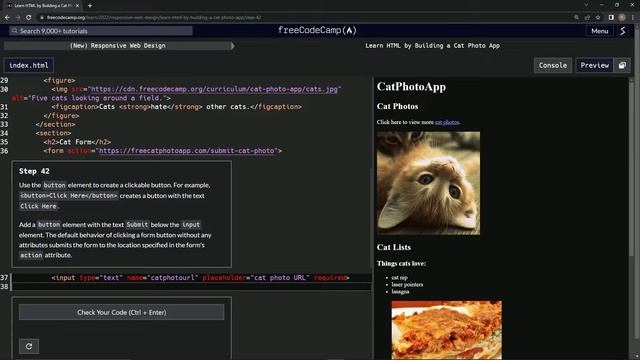
Task: Click the site lock icon in address bar
Action: [x=42, y=18]
